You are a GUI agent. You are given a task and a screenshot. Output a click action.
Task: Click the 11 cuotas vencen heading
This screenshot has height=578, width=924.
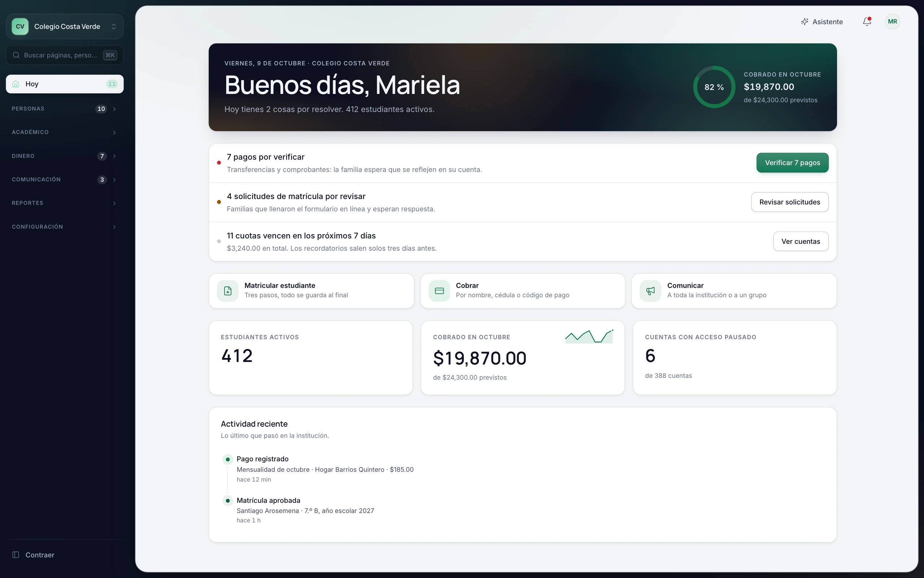301,236
